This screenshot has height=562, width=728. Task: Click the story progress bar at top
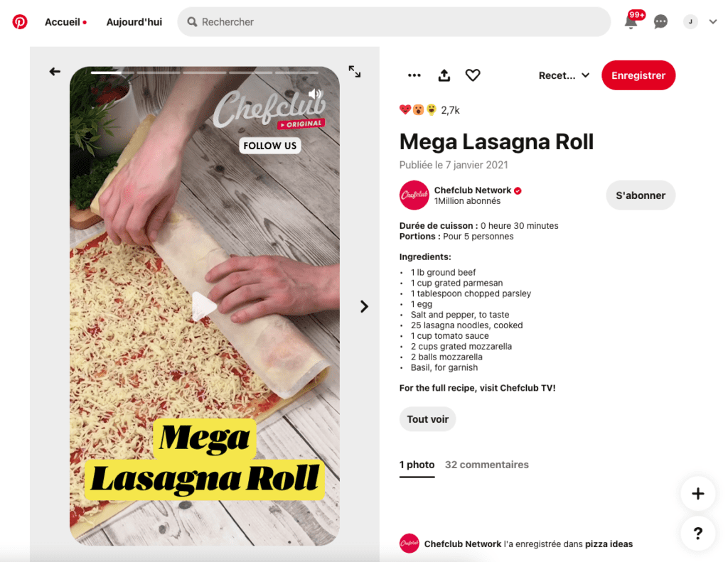tap(205, 72)
